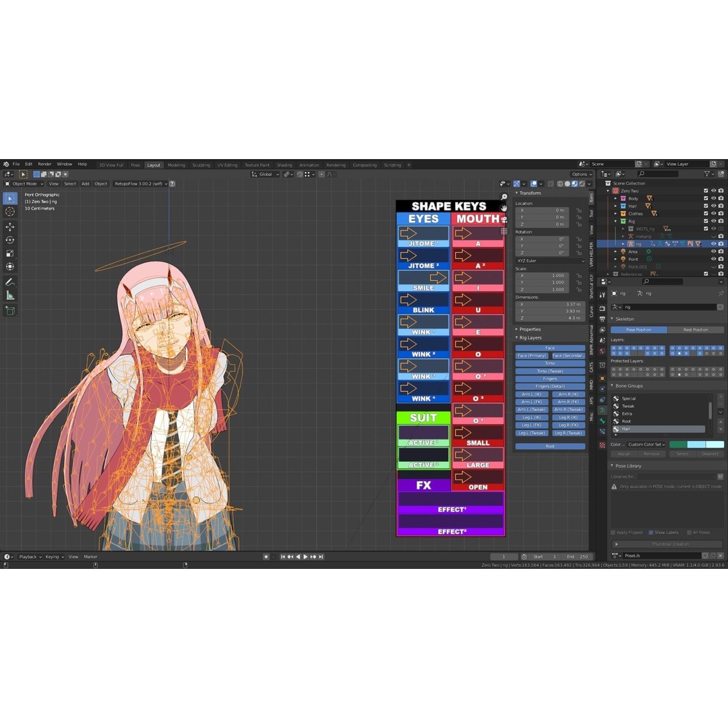The height and width of the screenshot is (728, 728).
Task: Toggle Zero Two collection exclude checkbox
Action: click(x=706, y=191)
